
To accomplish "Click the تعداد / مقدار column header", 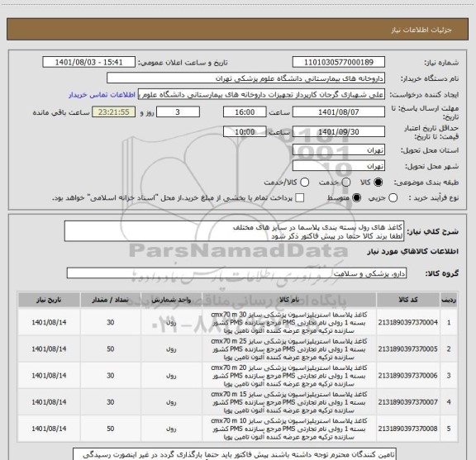I will click(x=111, y=300).
